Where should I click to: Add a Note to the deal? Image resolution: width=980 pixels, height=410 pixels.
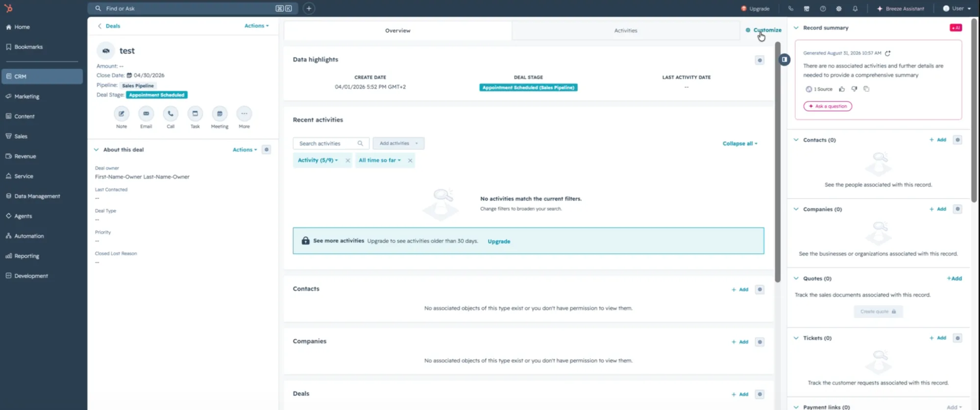[x=122, y=114]
